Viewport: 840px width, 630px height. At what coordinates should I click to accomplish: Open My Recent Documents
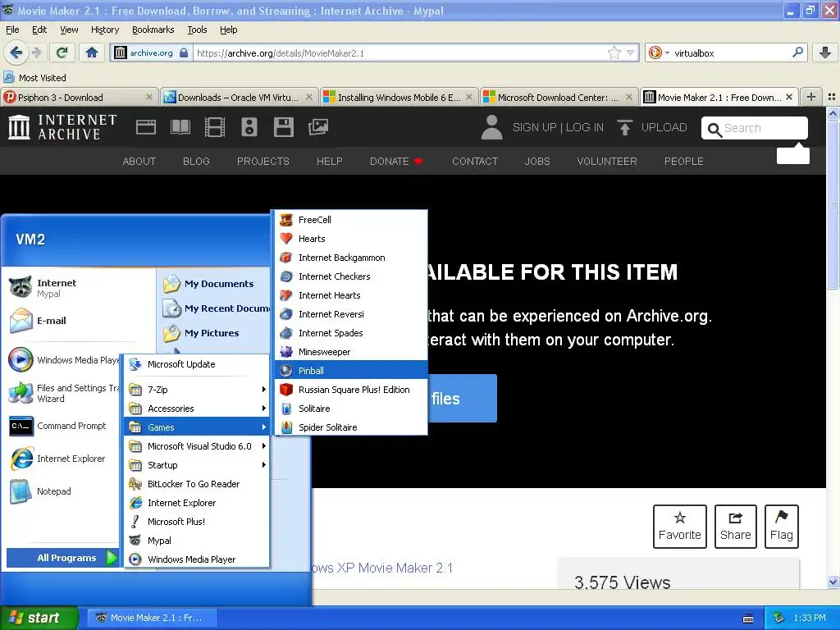point(216,308)
